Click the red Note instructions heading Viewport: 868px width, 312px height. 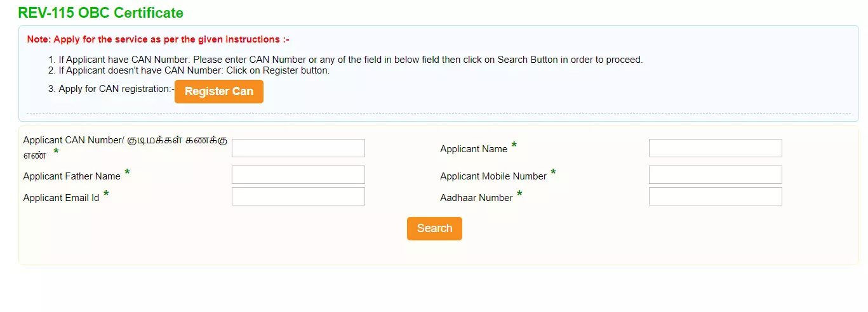click(x=158, y=39)
